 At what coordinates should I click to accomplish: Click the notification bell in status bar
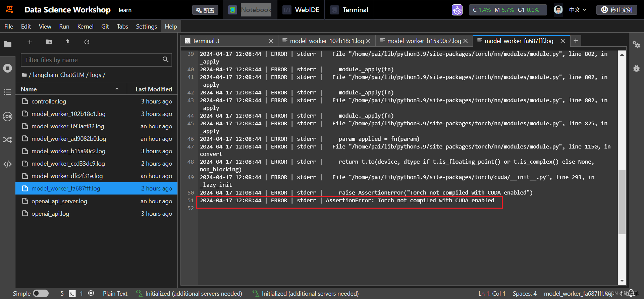[x=631, y=293]
